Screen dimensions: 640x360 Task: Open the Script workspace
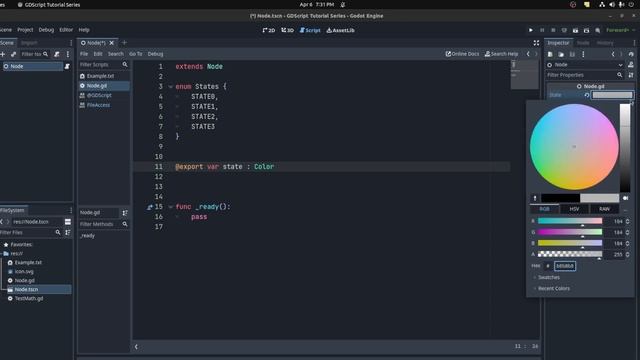pos(310,30)
